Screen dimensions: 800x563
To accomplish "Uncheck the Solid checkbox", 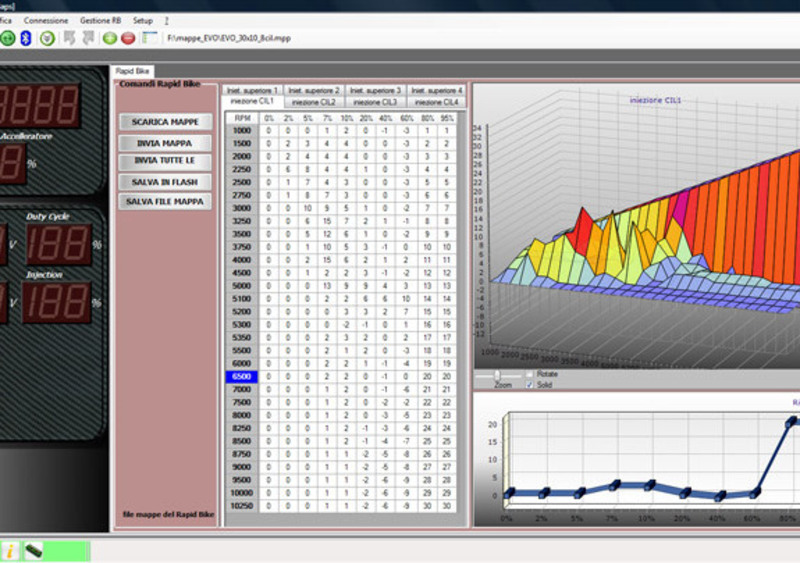I will [x=530, y=384].
